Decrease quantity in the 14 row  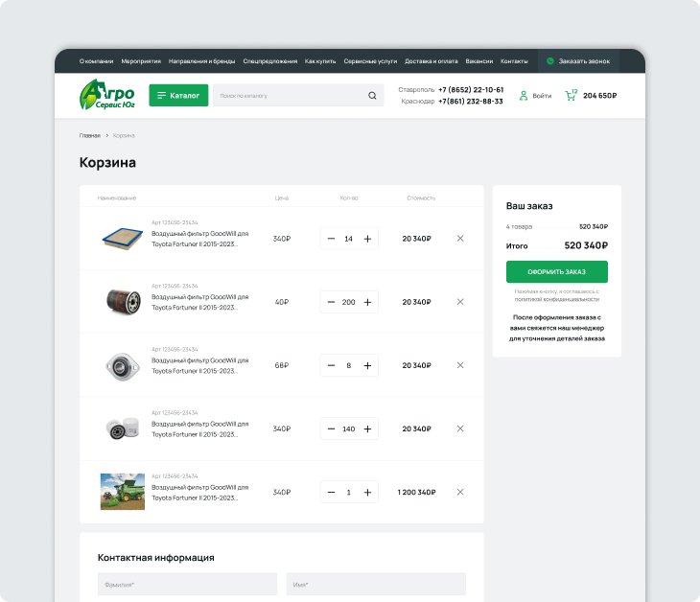coord(331,239)
